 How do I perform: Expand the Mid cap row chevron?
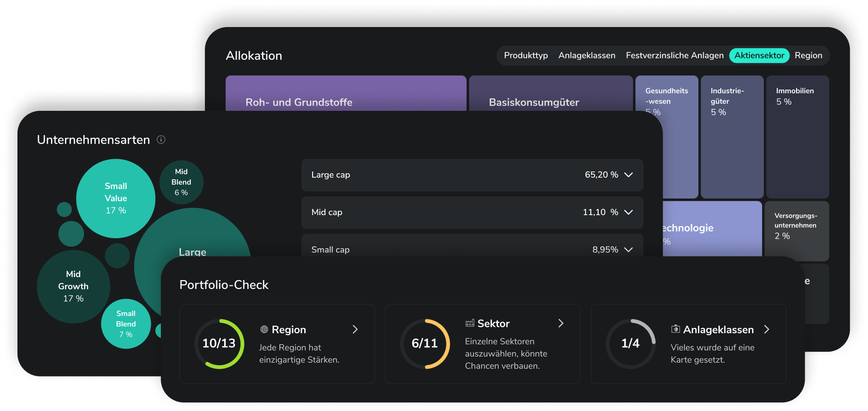tap(628, 212)
